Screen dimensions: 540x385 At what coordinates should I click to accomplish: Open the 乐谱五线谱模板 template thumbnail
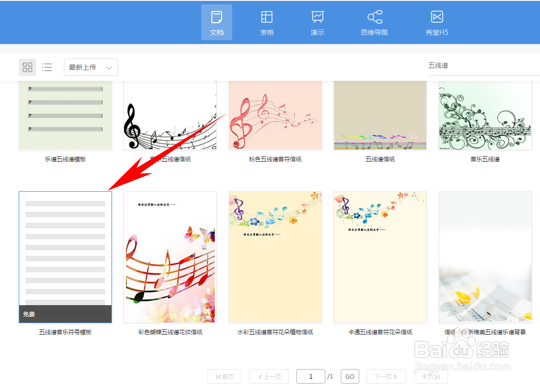pos(65,115)
